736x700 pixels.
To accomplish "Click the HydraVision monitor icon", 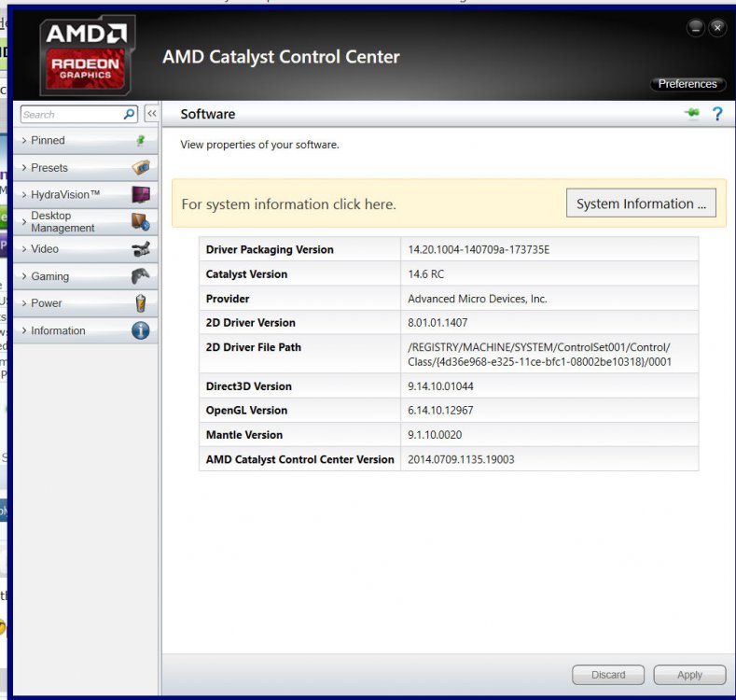I will point(141,194).
